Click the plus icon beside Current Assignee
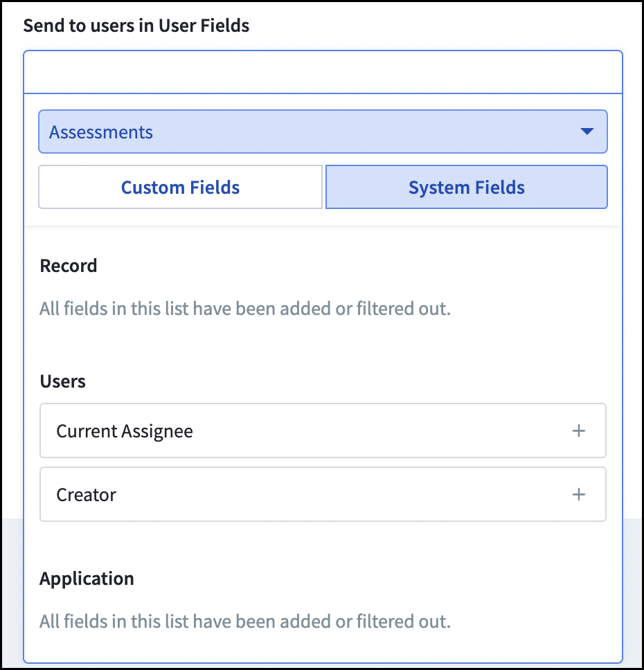 pos(579,431)
